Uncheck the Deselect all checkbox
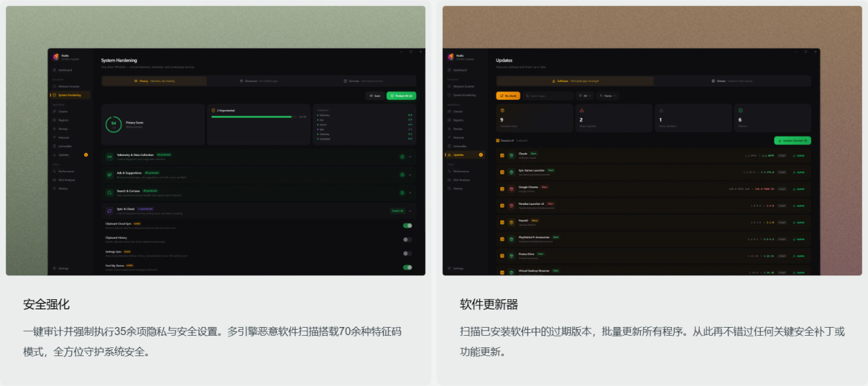This screenshot has height=386, width=868. click(498, 140)
